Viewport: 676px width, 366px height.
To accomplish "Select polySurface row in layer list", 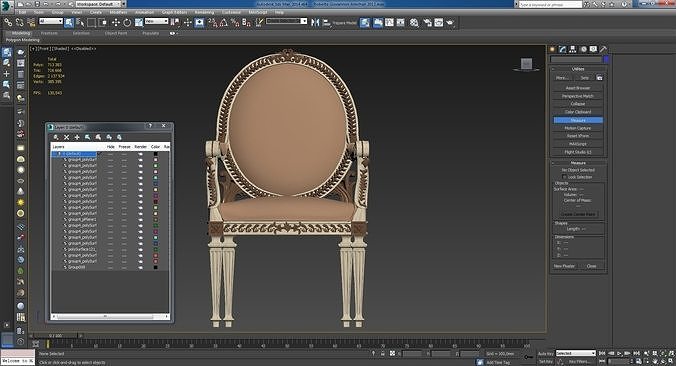I will [x=81, y=249].
